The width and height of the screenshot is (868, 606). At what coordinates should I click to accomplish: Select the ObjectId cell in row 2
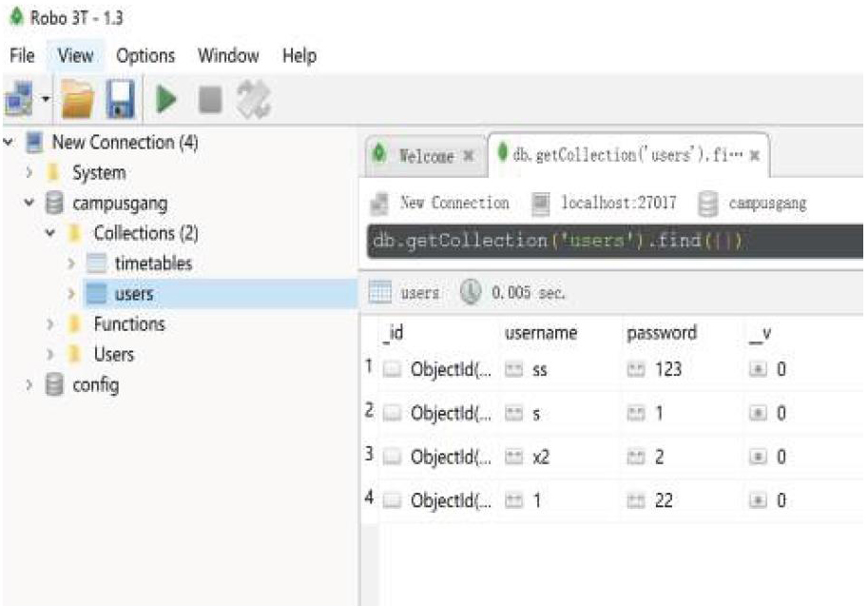pyautogui.click(x=437, y=413)
